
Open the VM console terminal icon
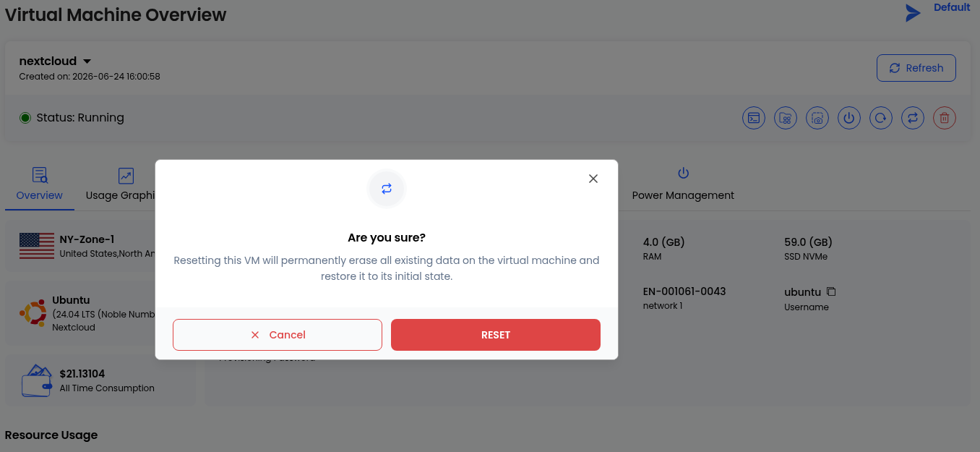[x=754, y=118]
